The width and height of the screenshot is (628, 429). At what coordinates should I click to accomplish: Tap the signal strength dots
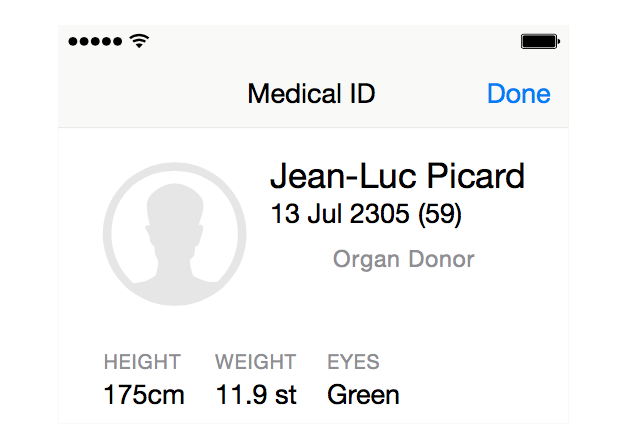tap(95, 41)
